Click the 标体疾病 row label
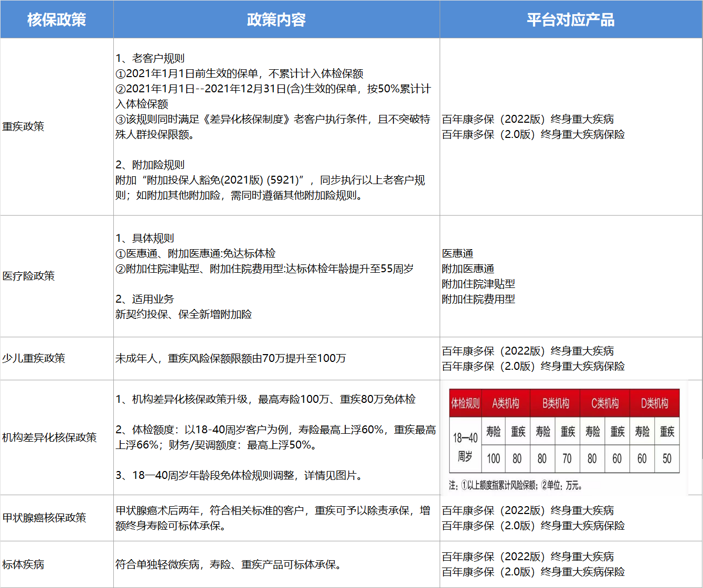 click(24, 564)
